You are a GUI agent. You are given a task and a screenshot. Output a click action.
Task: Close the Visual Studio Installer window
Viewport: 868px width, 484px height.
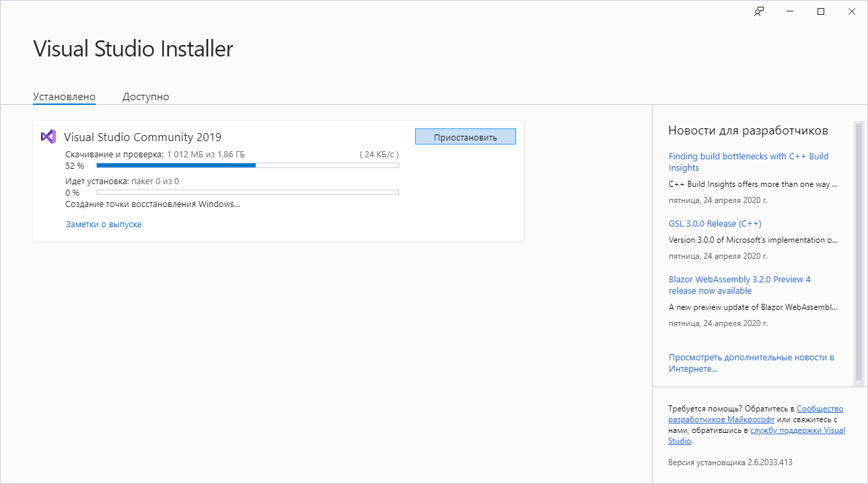tap(852, 11)
